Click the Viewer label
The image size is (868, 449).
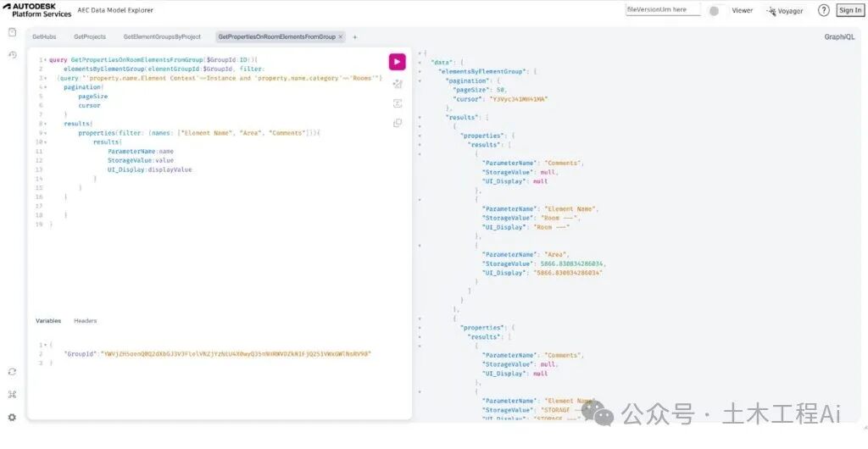(743, 10)
